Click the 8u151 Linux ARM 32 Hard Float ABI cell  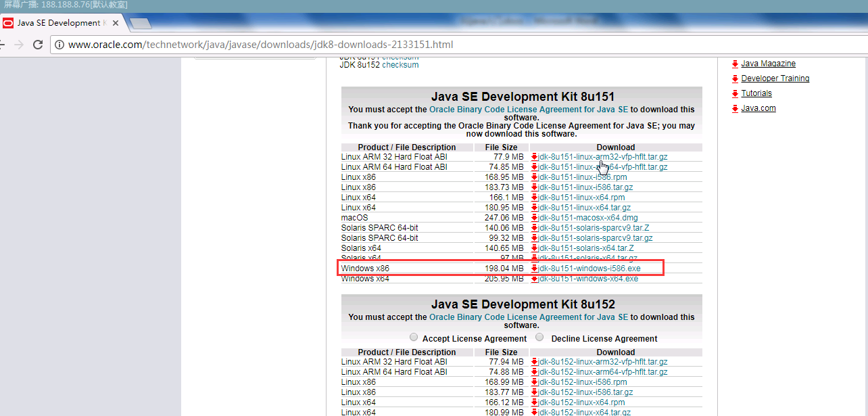click(394, 157)
